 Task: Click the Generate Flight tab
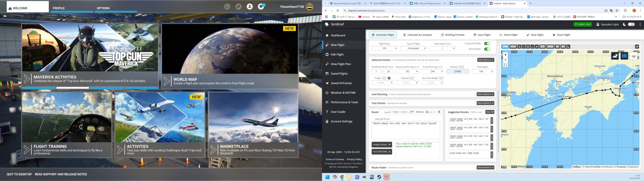pyautogui.click(x=383, y=35)
